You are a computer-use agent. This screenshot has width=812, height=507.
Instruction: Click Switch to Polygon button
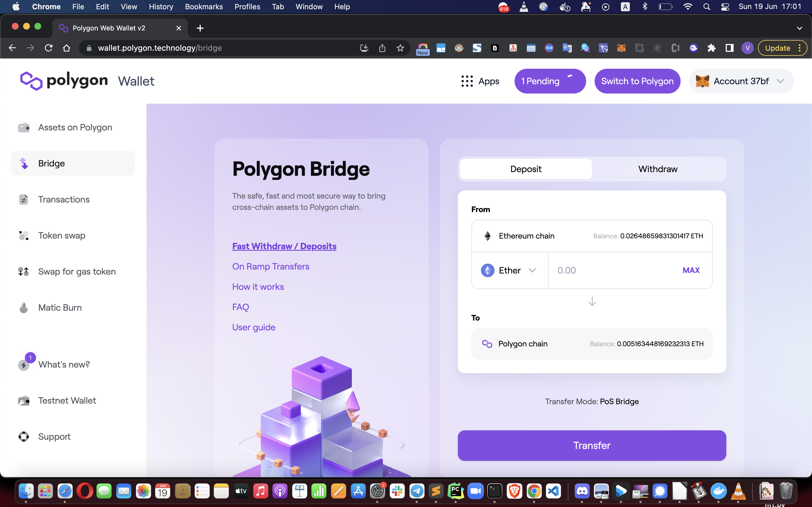tap(637, 81)
